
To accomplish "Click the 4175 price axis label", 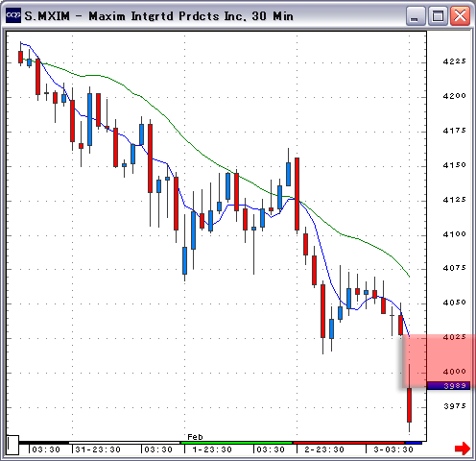I will pyautogui.click(x=454, y=131).
